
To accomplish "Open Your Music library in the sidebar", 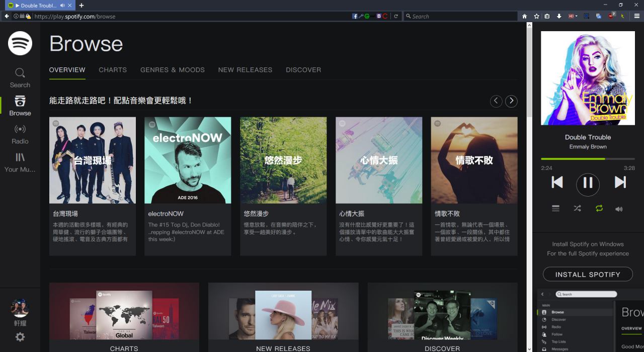I will [x=20, y=162].
